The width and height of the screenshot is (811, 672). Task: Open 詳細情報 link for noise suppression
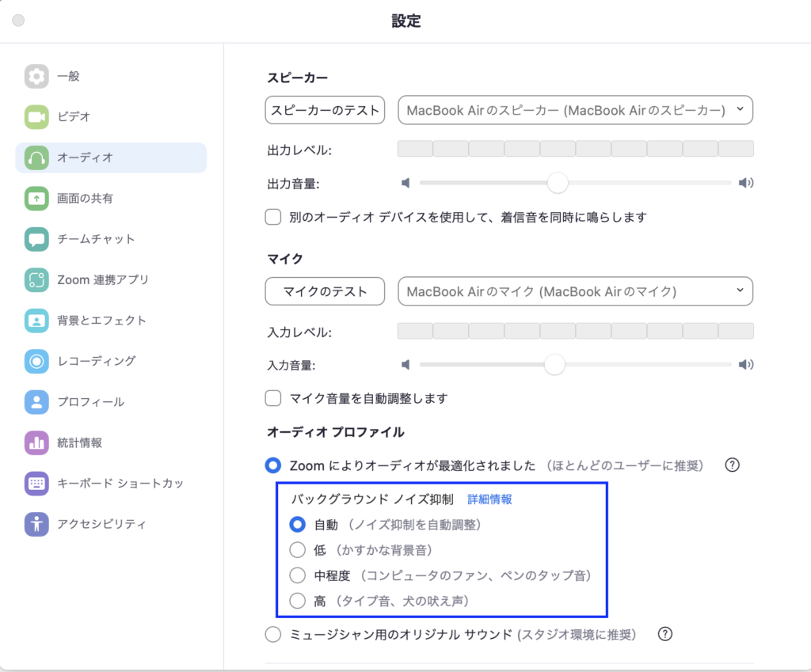[489, 499]
